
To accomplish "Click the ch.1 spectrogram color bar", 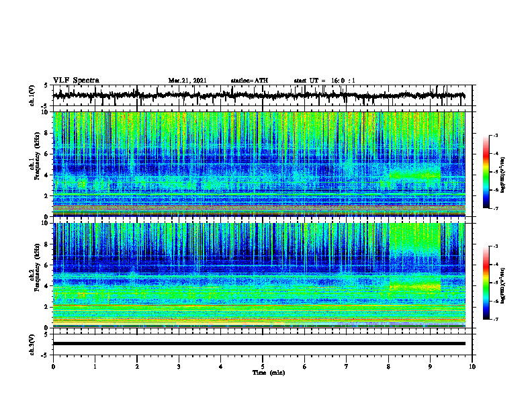I will tap(486, 172).
